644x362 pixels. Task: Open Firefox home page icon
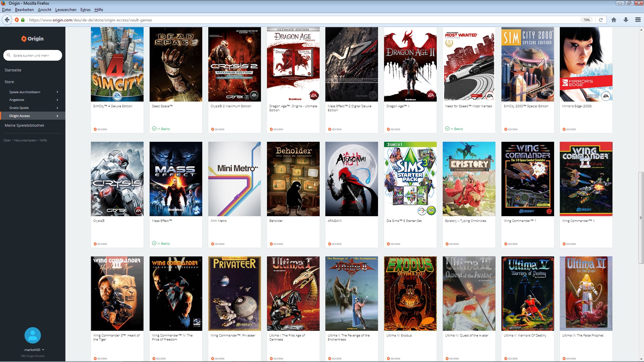pyautogui.click(x=613, y=20)
